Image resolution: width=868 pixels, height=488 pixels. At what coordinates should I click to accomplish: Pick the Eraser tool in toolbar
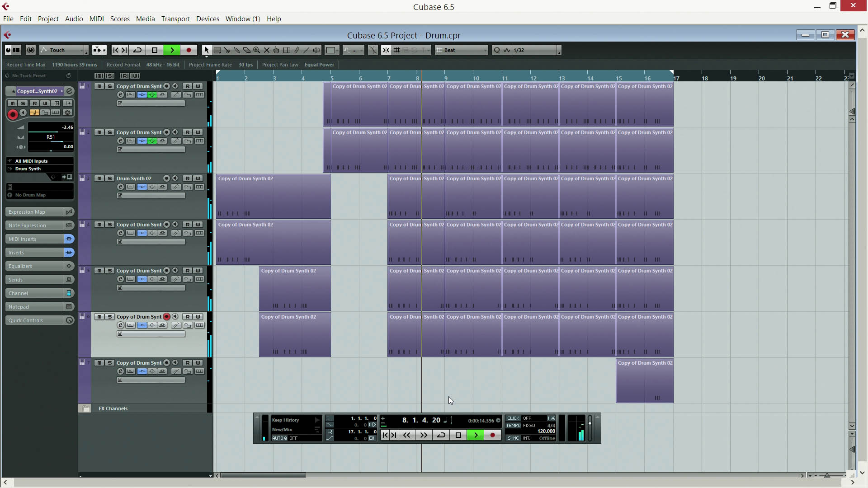click(247, 50)
